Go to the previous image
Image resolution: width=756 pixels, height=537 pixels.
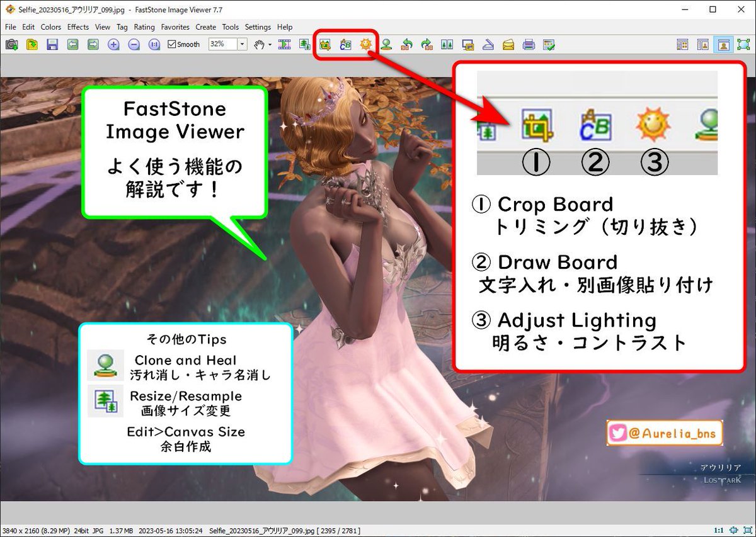72,44
